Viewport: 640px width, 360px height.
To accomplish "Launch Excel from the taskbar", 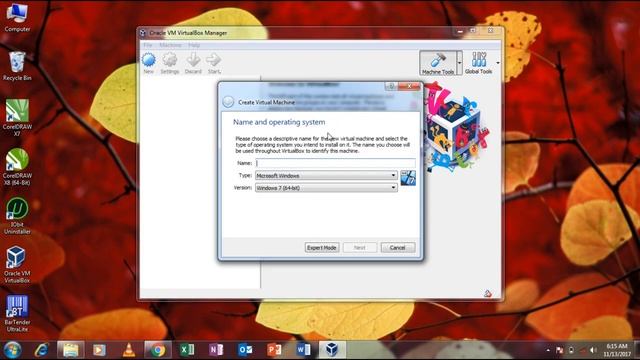I will [187, 350].
